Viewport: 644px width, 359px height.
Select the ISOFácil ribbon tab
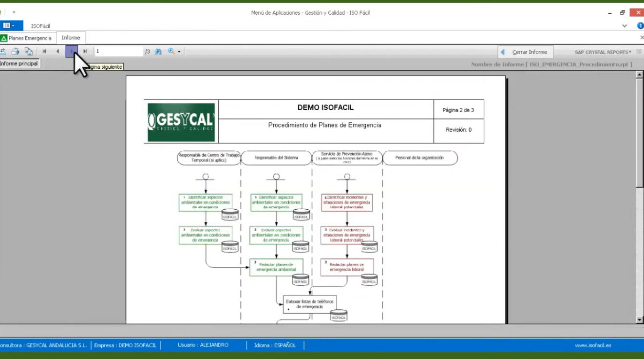coord(40,26)
